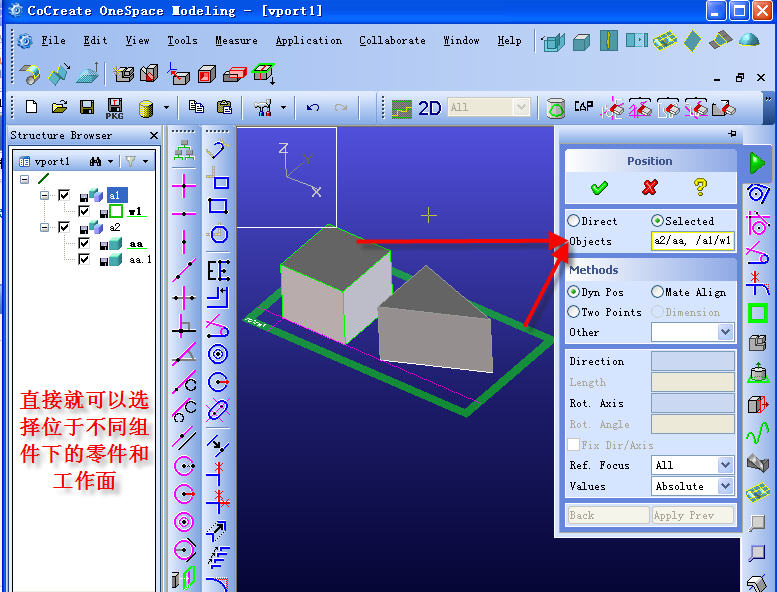Screen dimensions: 777x592
Task: Click the New file icon
Action: [32, 107]
